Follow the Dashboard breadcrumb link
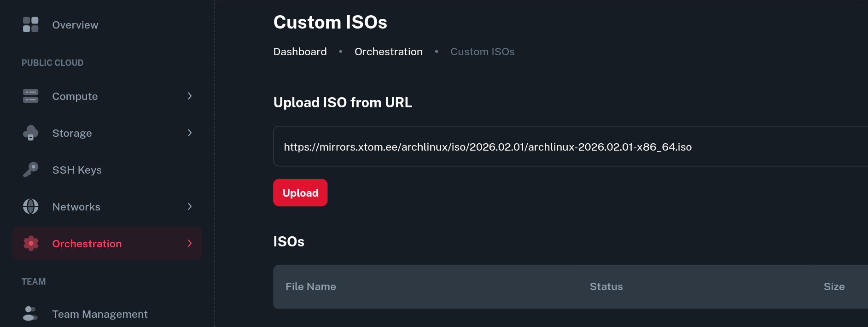The image size is (868, 327). pyautogui.click(x=300, y=52)
